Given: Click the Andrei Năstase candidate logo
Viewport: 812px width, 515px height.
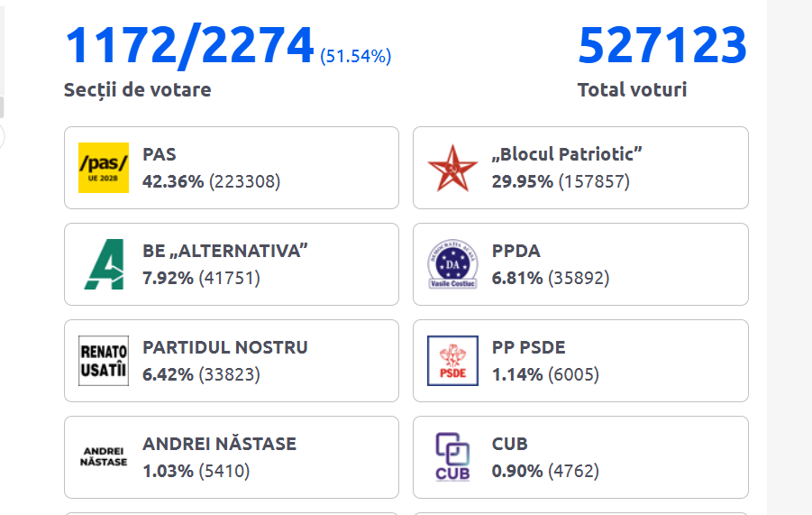Looking at the screenshot, I should click(x=104, y=457).
